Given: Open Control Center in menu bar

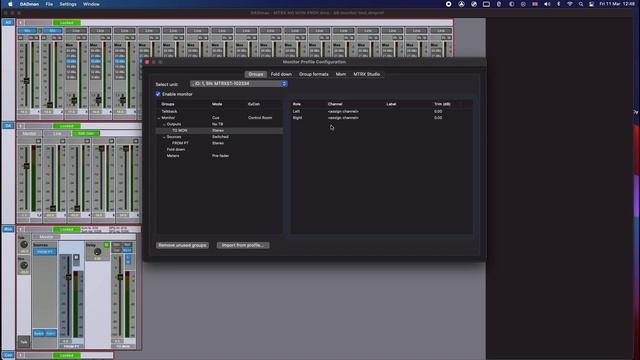Looking at the screenshot, I should tap(591, 4).
